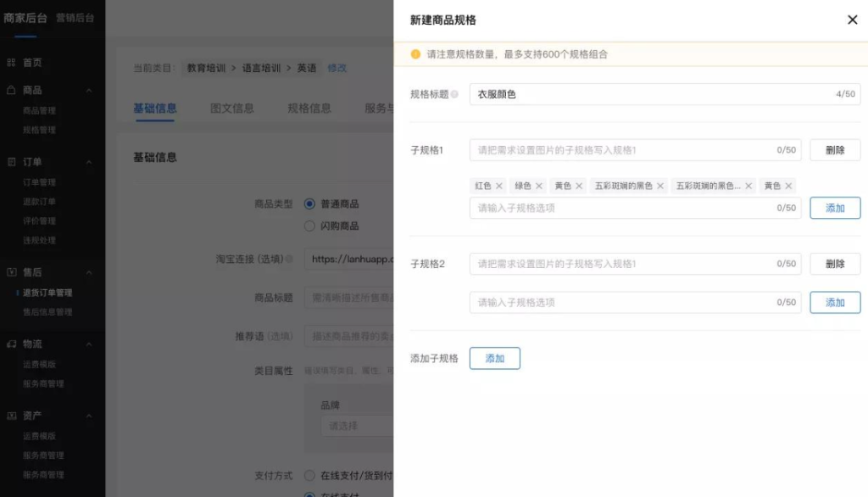The width and height of the screenshot is (868, 497).
Task: Switch to the 图文信息 tab
Action: 231,109
